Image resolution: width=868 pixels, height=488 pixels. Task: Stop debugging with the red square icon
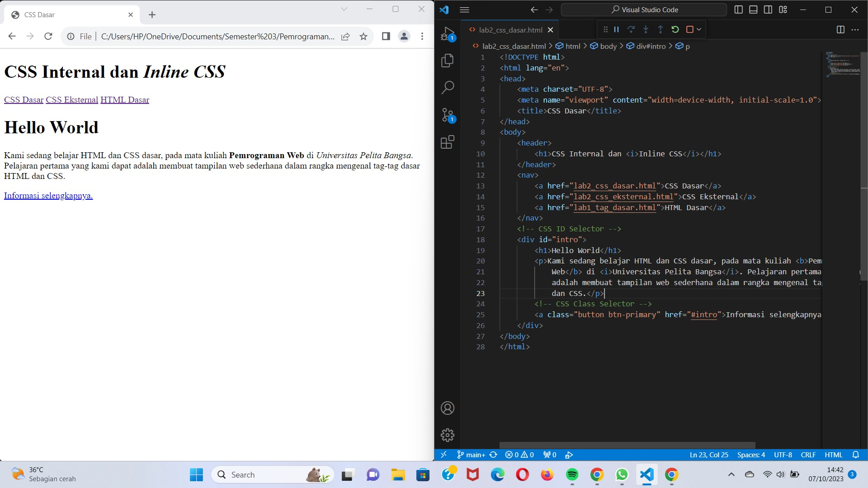pos(689,29)
